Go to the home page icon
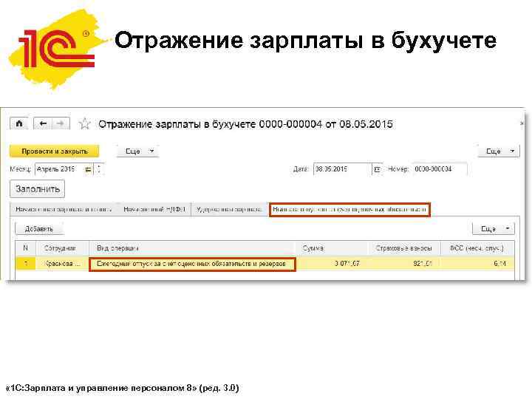Screen dimensions: 532x399 coord(19,123)
